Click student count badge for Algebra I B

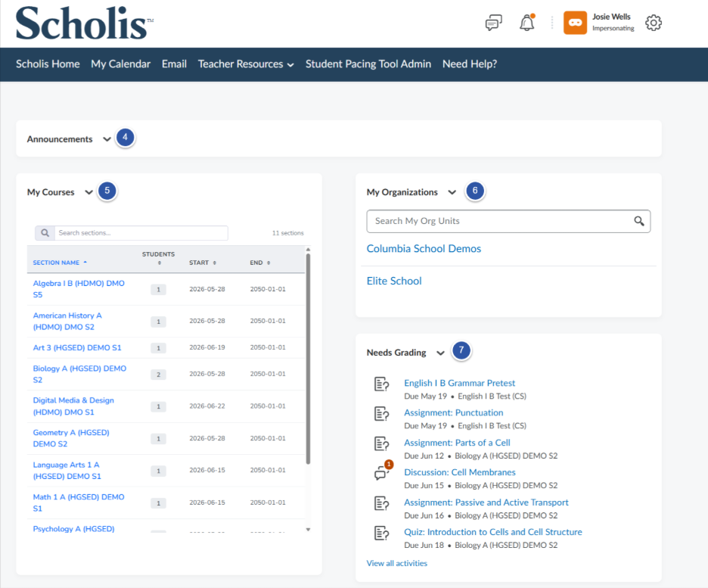[159, 290]
